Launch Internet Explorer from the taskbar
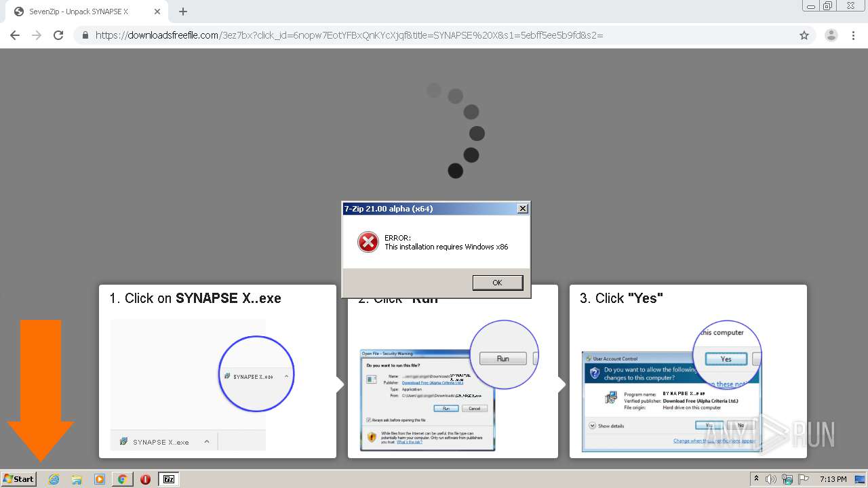Screen dimensions: 868x488 point(54,479)
